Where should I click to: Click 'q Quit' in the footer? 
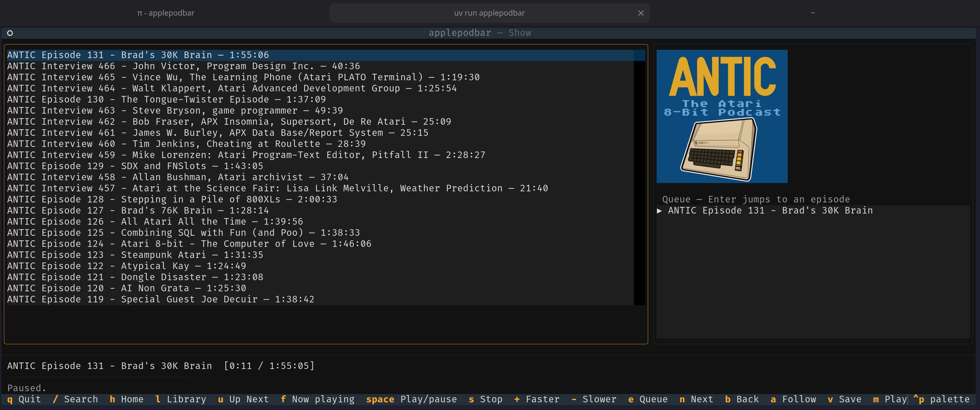(24, 399)
